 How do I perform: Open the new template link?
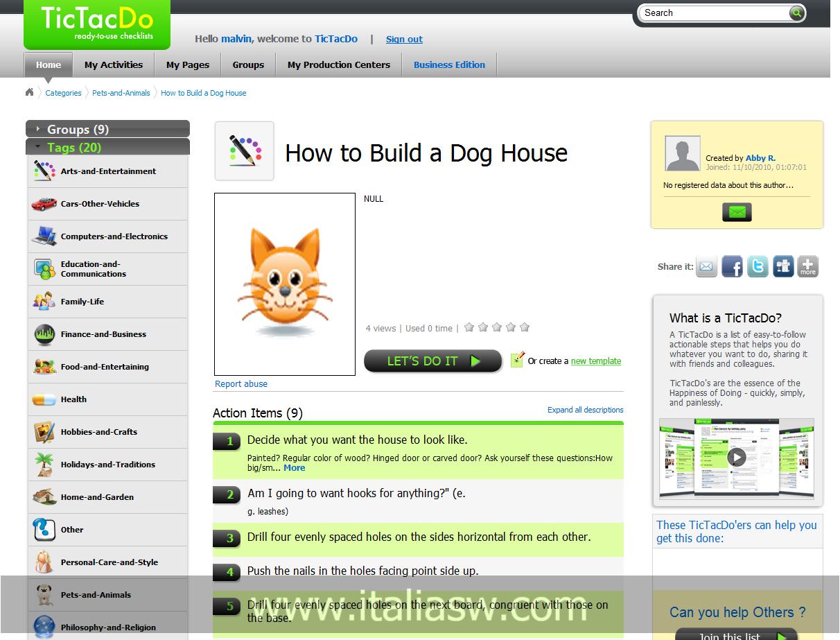(596, 361)
